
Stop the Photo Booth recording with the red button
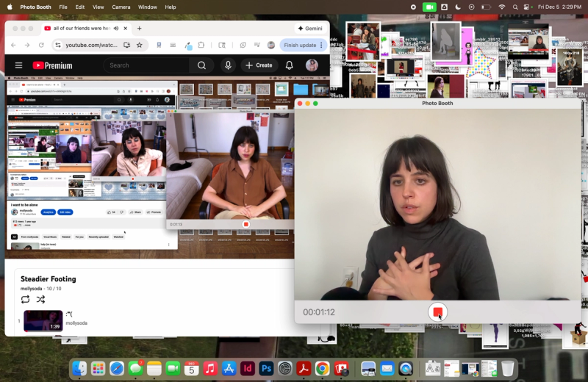[x=437, y=312]
